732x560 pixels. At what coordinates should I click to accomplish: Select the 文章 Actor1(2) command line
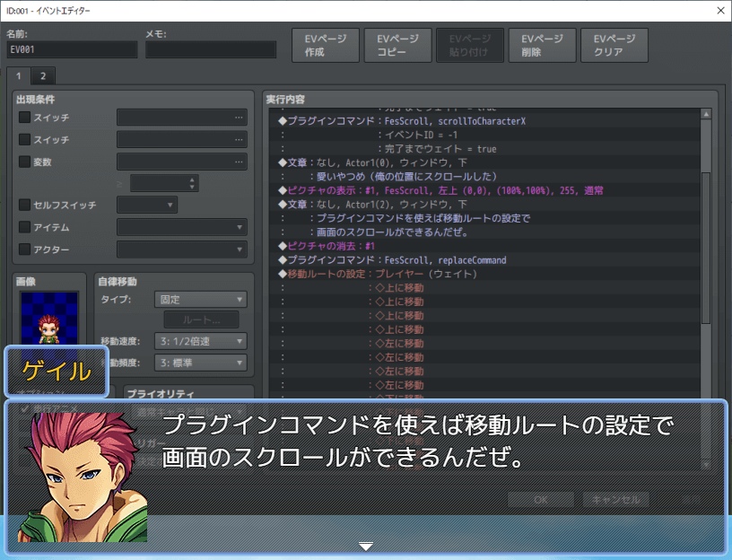pos(484,205)
